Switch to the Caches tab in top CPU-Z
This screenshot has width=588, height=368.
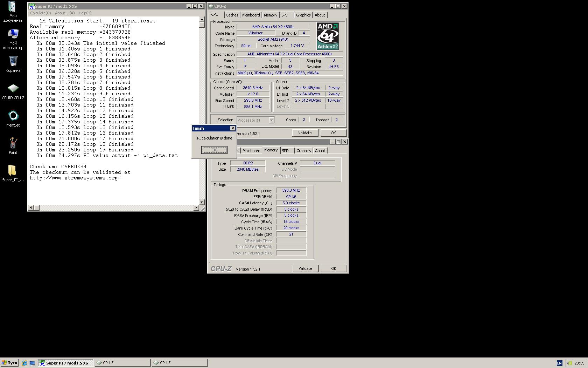232,15
